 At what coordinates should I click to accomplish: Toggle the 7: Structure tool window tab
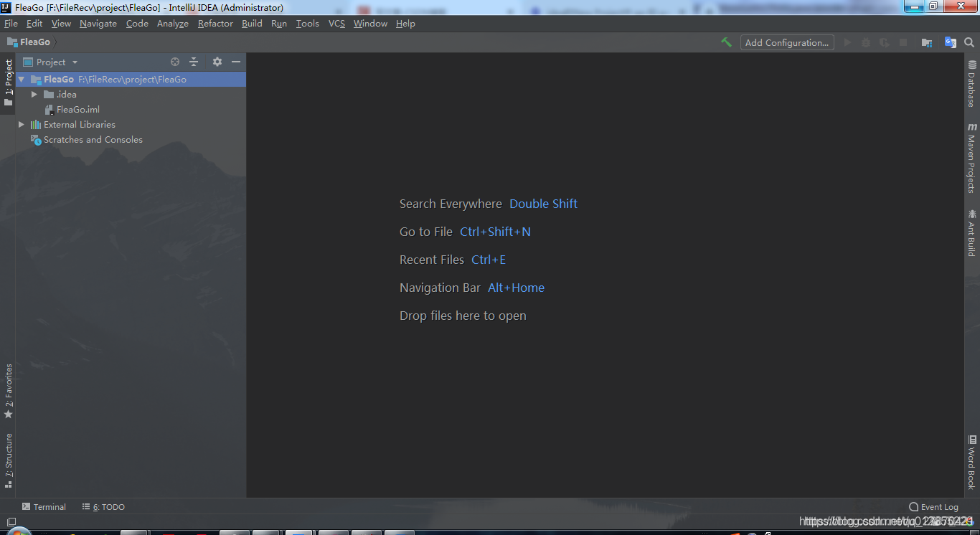tap(8, 460)
